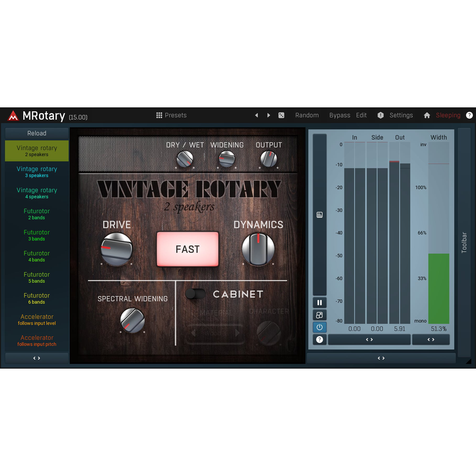Image resolution: width=476 pixels, height=476 pixels.
Task: Click the Width value 51.3%
Action: tap(438, 329)
